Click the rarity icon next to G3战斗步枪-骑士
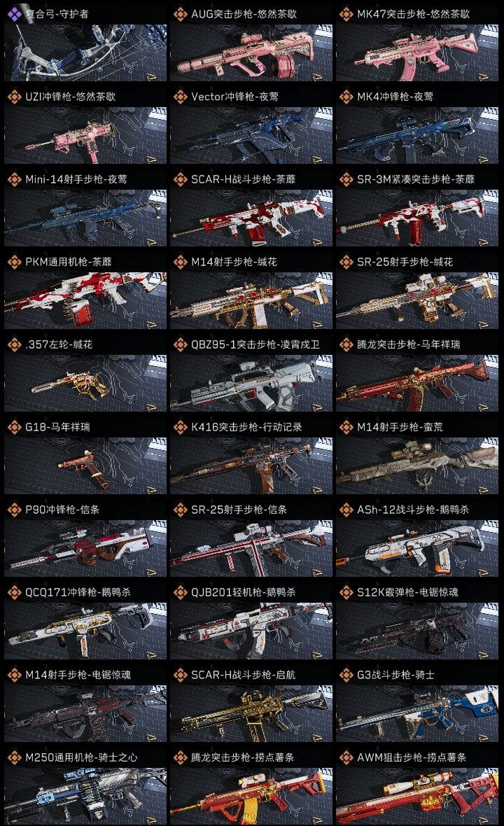Viewport: 504px width, 826px height. pos(346,675)
